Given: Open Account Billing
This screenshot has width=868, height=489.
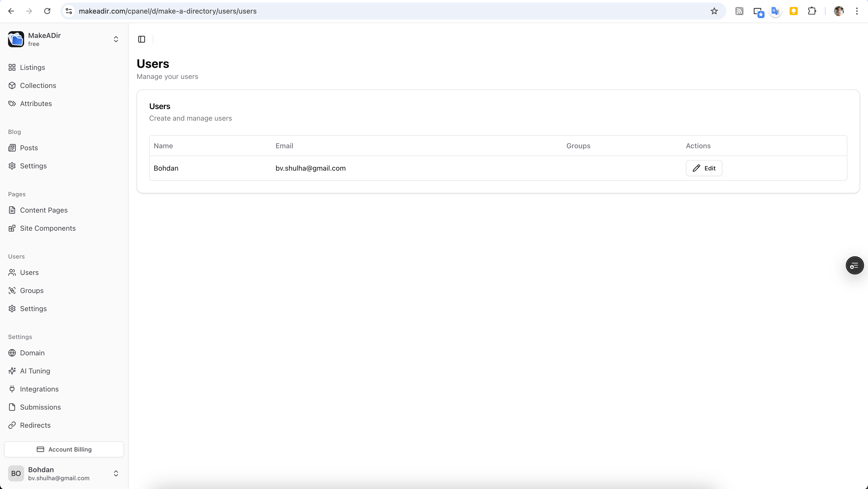Looking at the screenshot, I should (64, 449).
